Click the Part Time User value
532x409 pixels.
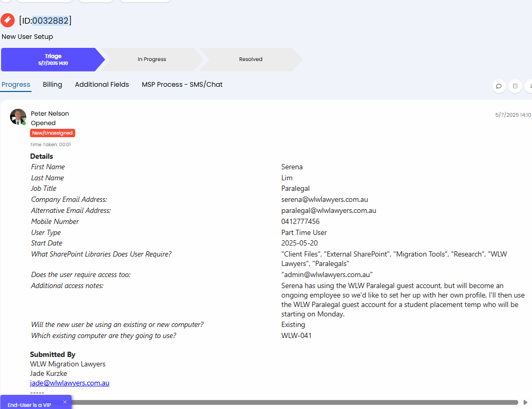click(x=304, y=232)
